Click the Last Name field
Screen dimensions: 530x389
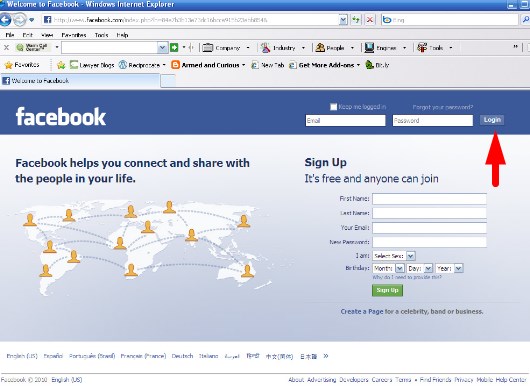click(x=429, y=213)
